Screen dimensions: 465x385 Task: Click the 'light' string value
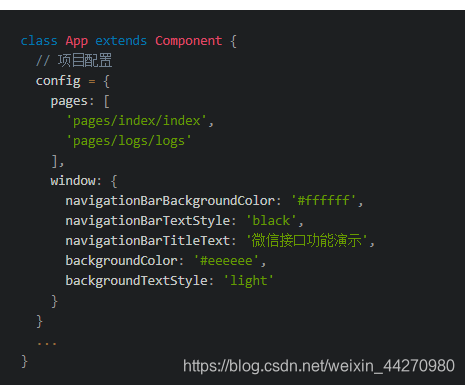(249, 281)
